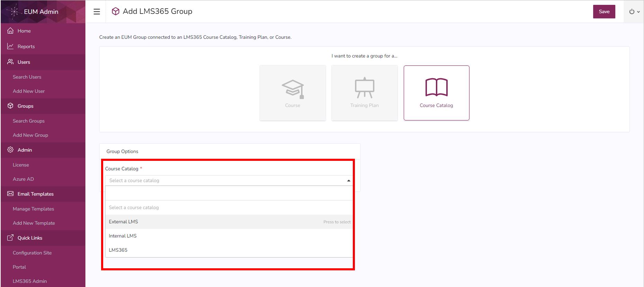Click the Group Options header text
644x287 pixels.
pos(122,151)
